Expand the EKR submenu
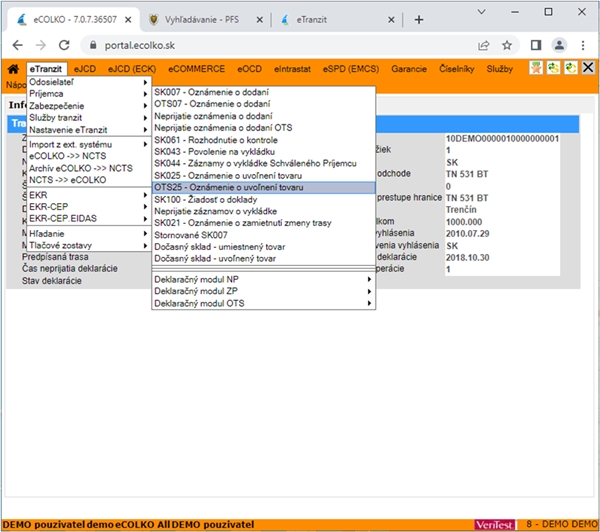This screenshot has height=532, width=600. [89, 195]
